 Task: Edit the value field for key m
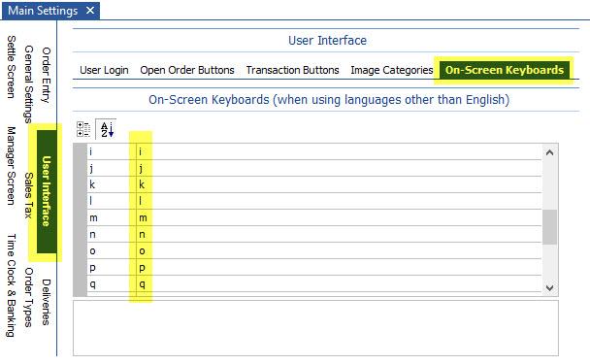[x=339, y=218]
